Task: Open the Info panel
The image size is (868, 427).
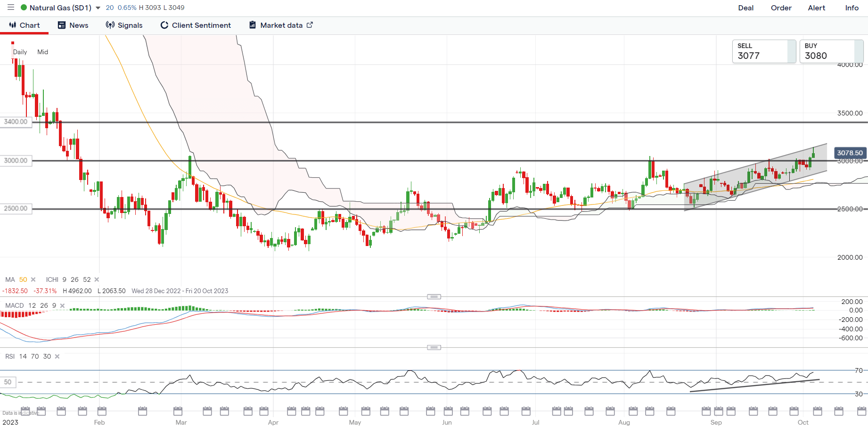Action: click(852, 8)
